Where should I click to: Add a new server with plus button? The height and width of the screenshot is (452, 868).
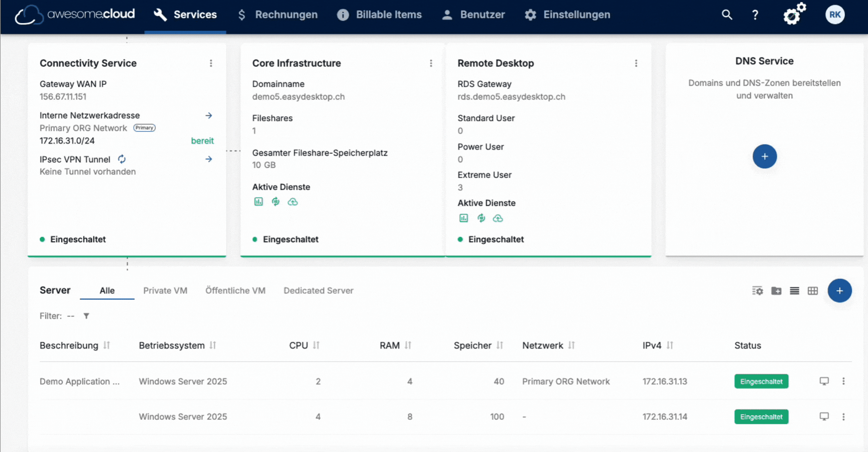click(x=839, y=291)
